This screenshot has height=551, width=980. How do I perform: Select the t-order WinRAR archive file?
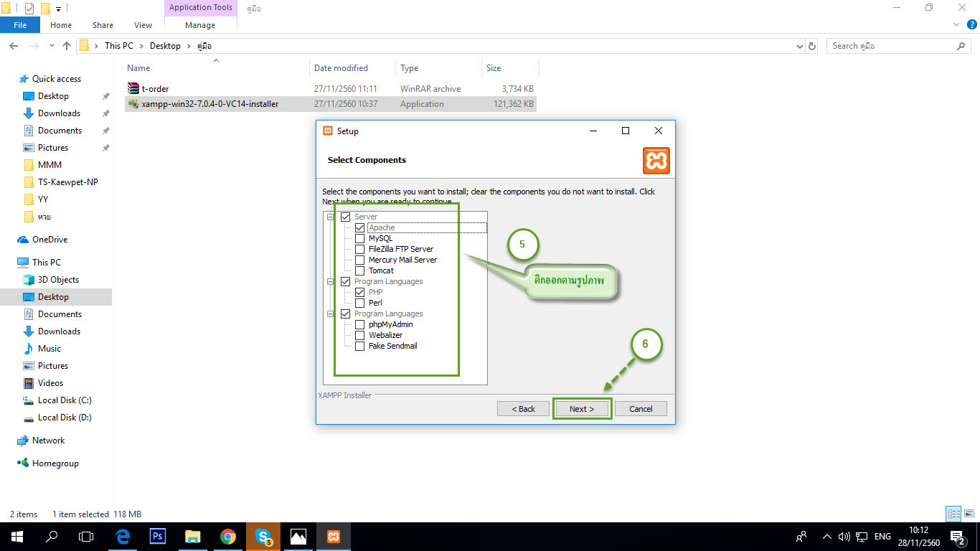(331, 89)
